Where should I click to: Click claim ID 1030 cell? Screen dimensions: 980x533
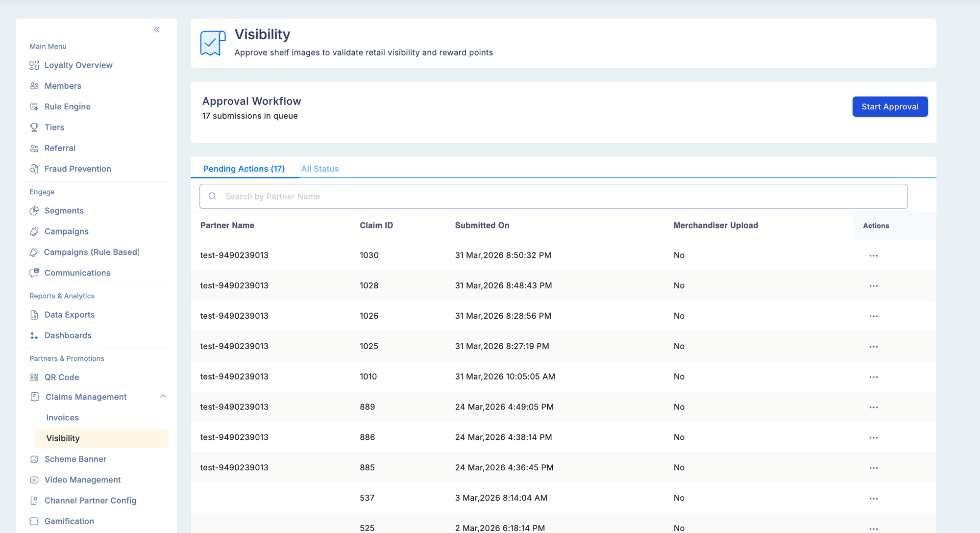(x=369, y=255)
